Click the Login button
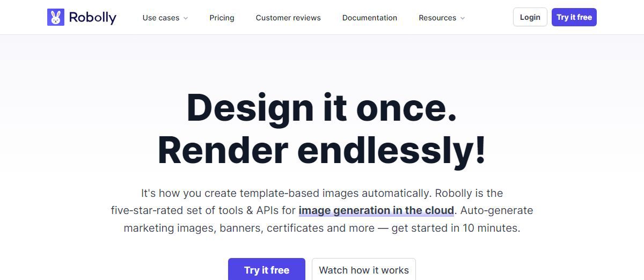 pos(530,17)
